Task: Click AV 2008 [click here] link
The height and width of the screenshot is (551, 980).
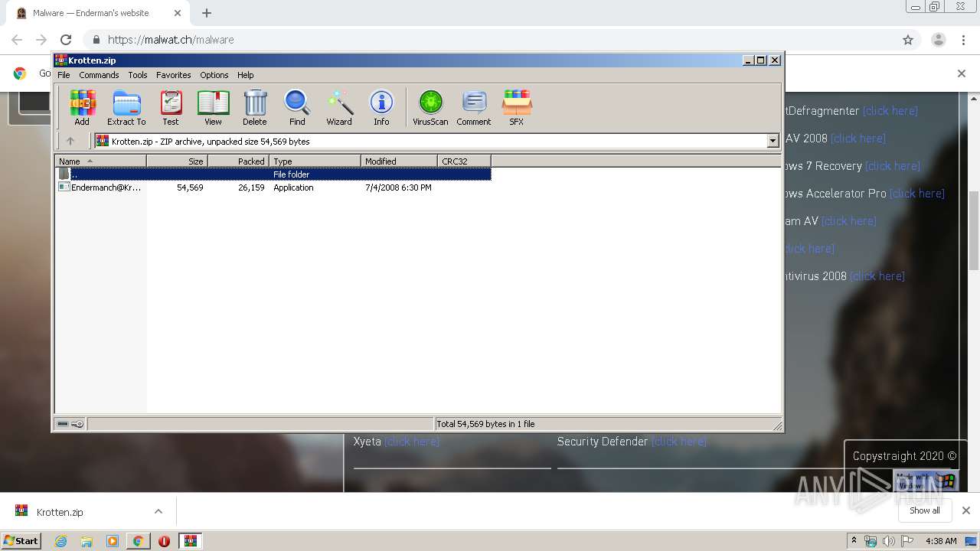Action: tap(857, 139)
